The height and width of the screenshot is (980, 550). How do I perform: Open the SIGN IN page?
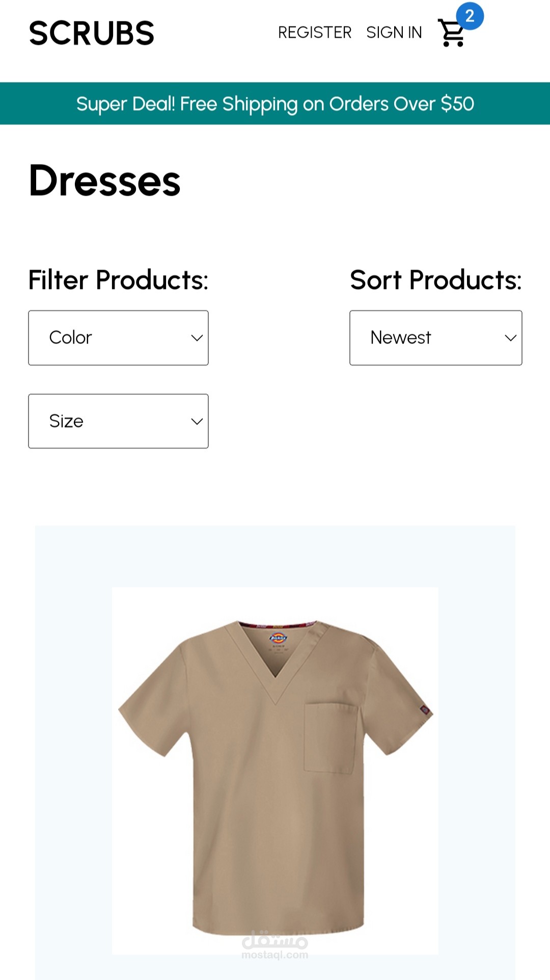click(394, 33)
